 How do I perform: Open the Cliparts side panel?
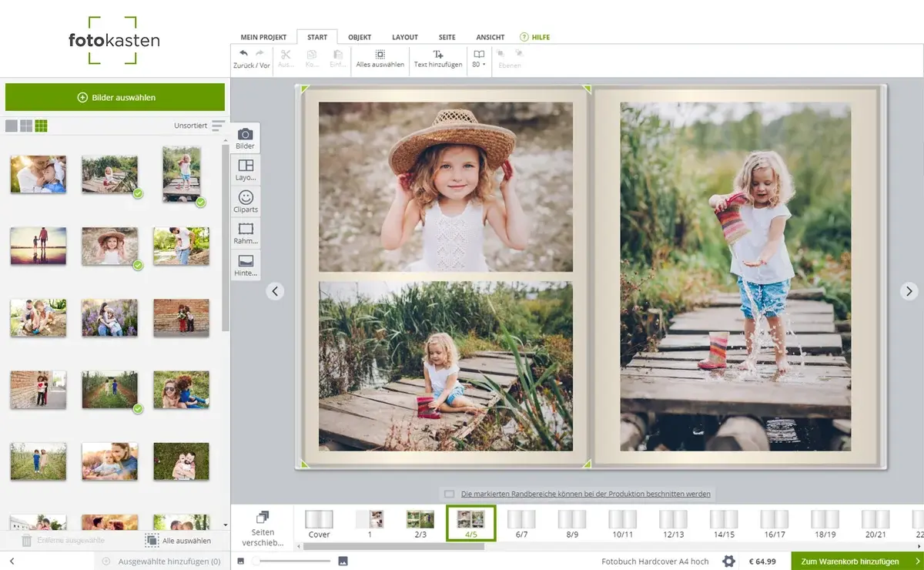pyautogui.click(x=246, y=202)
